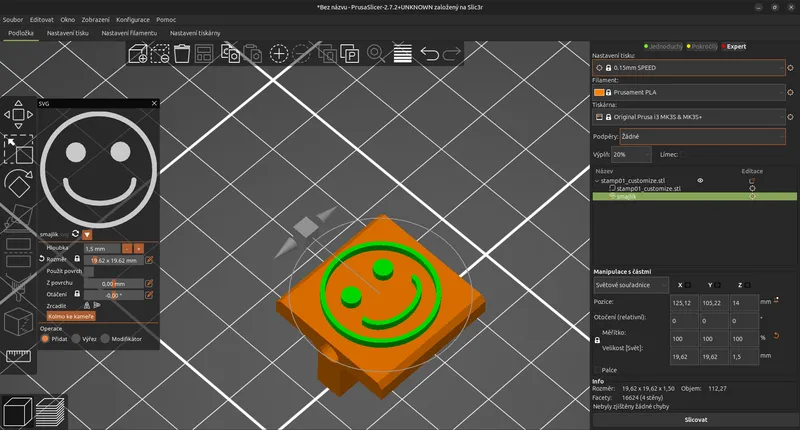Select the Rotate tool in left toolbar
The width and height of the screenshot is (800, 430).
18,183
